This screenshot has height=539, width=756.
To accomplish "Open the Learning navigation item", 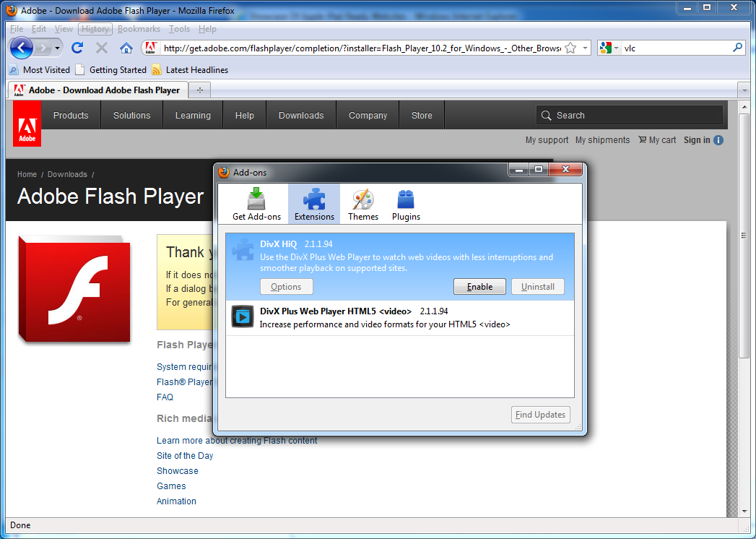I will pos(193,116).
